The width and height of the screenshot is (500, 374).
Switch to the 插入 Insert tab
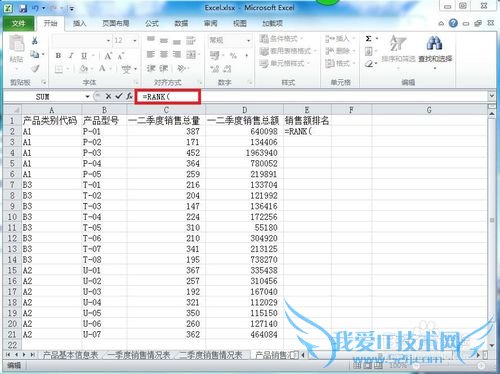click(79, 23)
